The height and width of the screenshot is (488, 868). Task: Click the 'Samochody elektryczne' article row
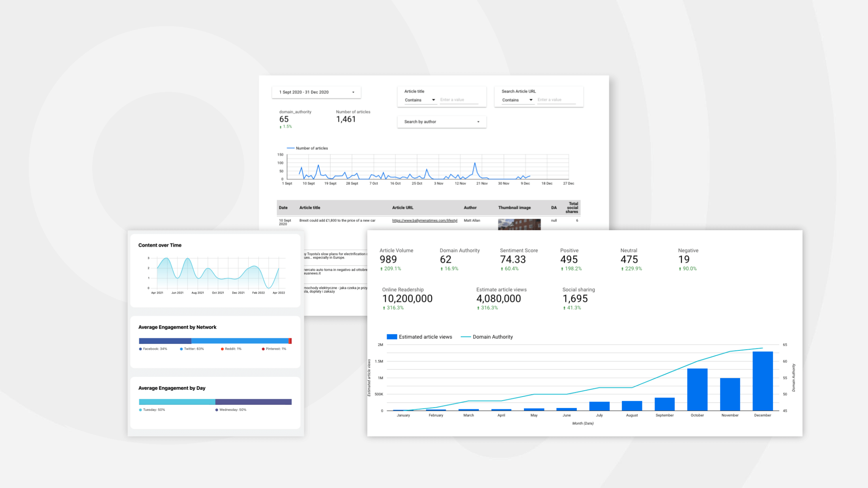(x=335, y=290)
